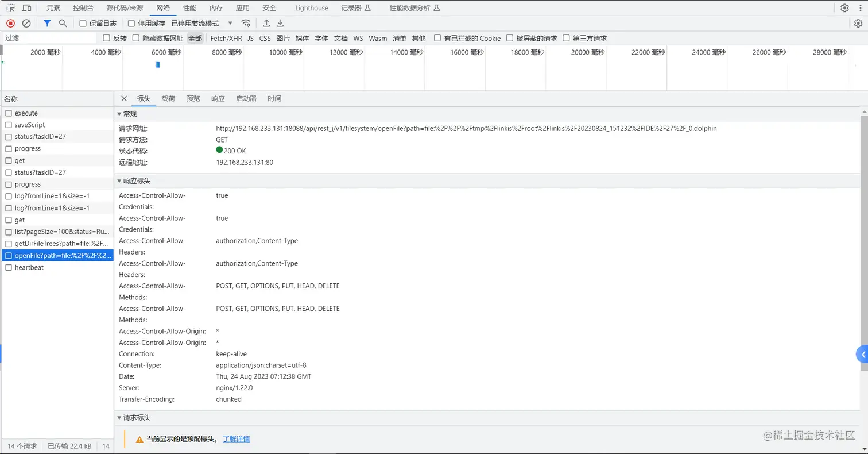Toggle the network filter funnel icon

click(x=47, y=24)
